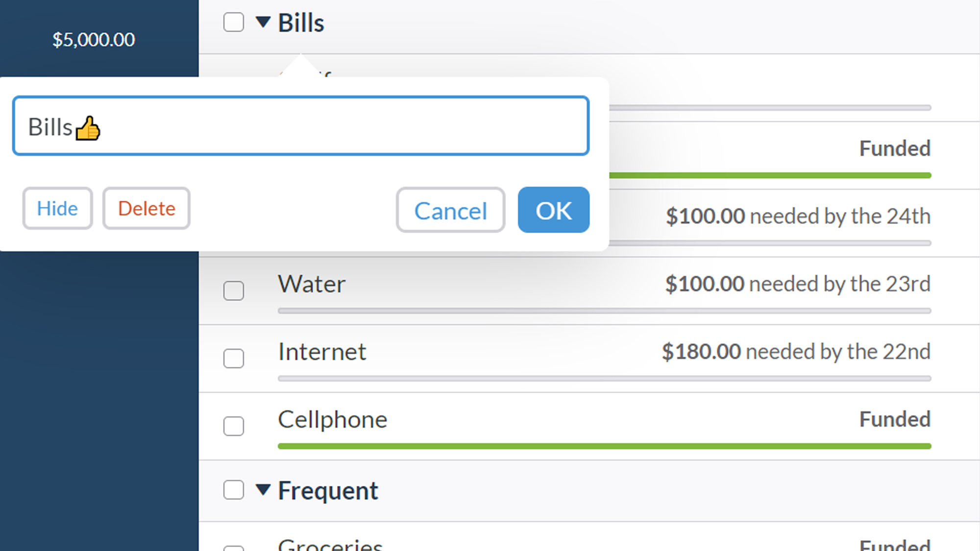Click the $180.00 needed by the 22nd text
The height and width of the screenshot is (551, 980).
[x=796, y=352]
